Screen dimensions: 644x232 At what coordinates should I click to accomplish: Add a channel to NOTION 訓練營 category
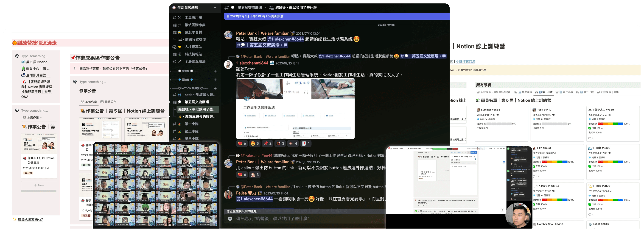point(215,88)
